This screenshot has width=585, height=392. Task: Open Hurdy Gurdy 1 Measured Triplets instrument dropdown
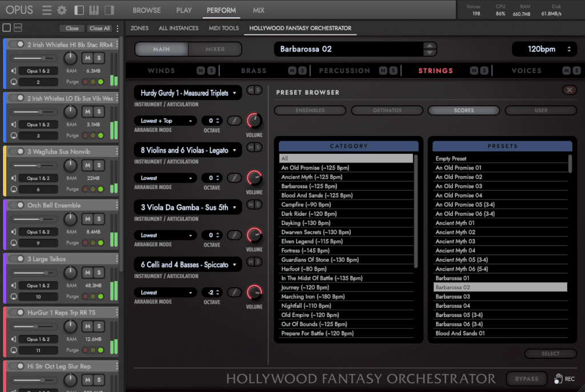pyautogui.click(x=188, y=93)
